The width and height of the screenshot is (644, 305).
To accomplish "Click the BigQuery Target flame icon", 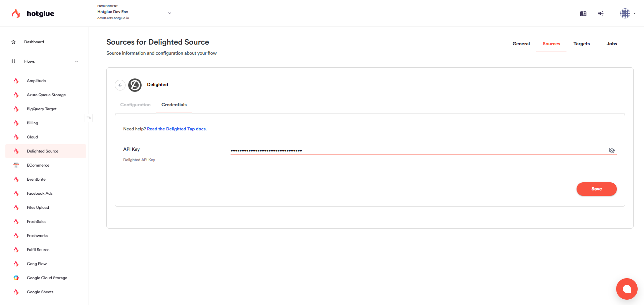I will (x=16, y=109).
